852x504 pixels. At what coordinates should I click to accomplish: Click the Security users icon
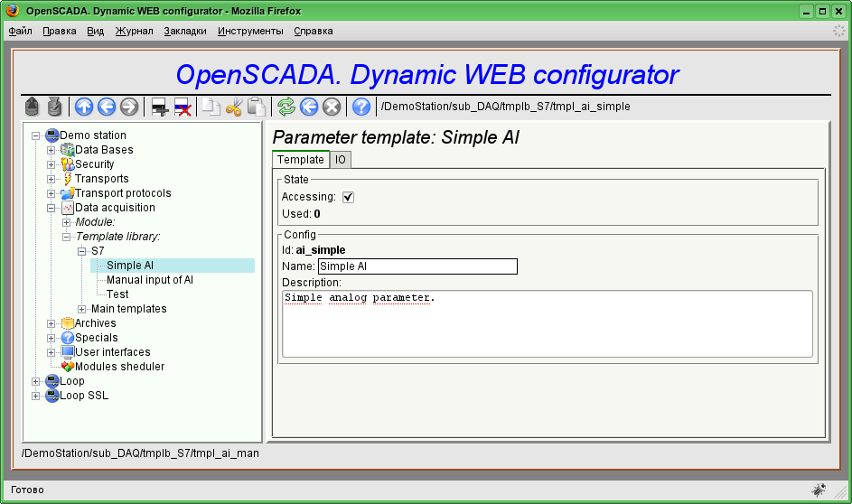tap(68, 164)
